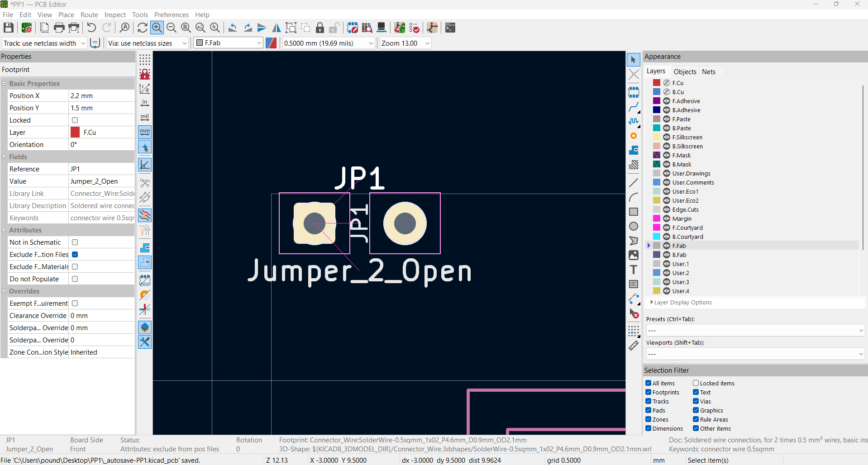
Task: Click the Find magnifier icon
Action: coord(124,28)
